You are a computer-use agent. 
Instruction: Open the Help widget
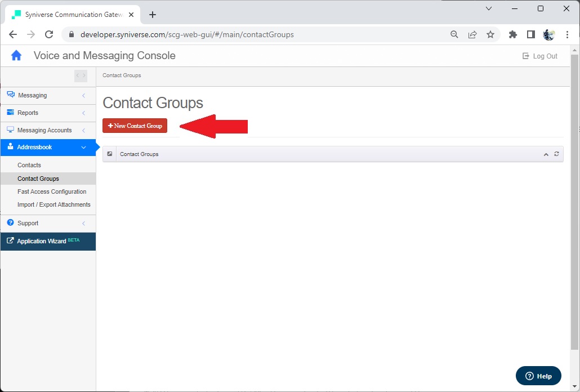[x=538, y=376]
